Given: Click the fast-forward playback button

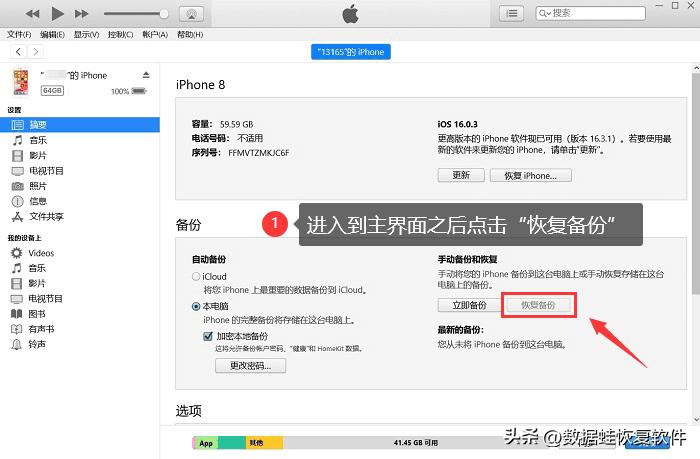Looking at the screenshot, I should (x=81, y=14).
